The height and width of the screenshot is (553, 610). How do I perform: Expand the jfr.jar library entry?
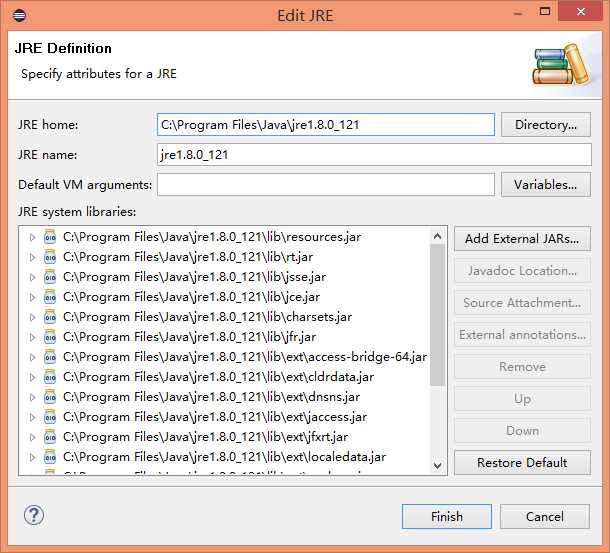point(32,337)
